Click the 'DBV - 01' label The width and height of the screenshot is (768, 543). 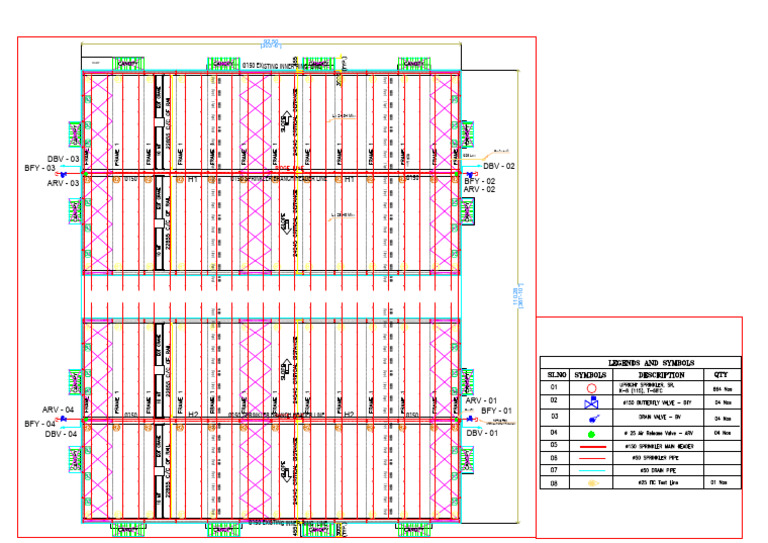[x=482, y=433]
